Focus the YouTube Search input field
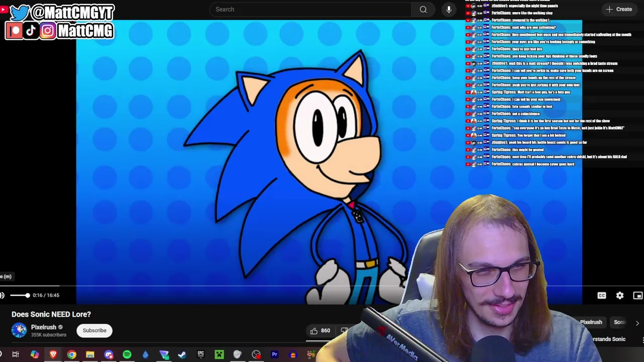This screenshot has height=362, width=644. point(311,9)
